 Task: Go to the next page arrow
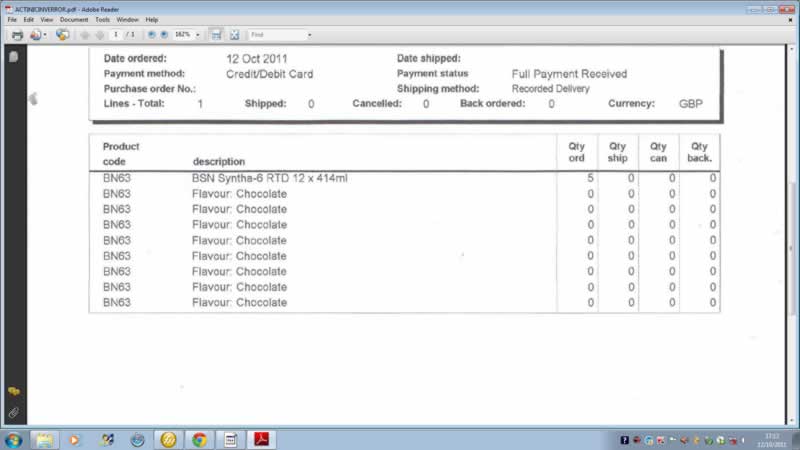(99, 34)
